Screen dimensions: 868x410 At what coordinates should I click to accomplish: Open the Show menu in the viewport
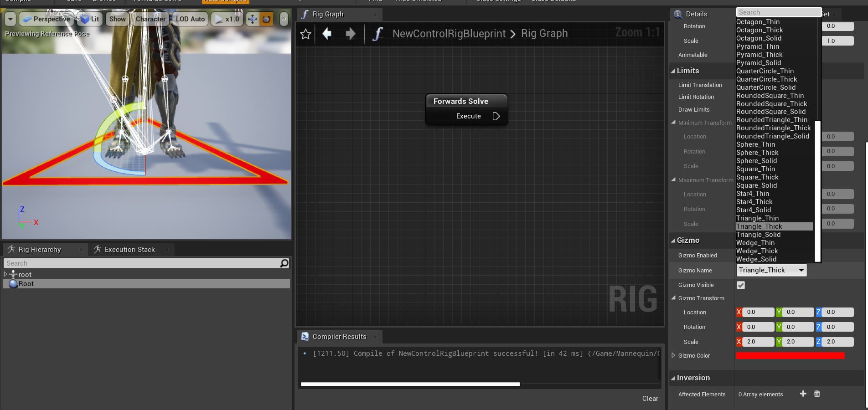tap(117, 19)
